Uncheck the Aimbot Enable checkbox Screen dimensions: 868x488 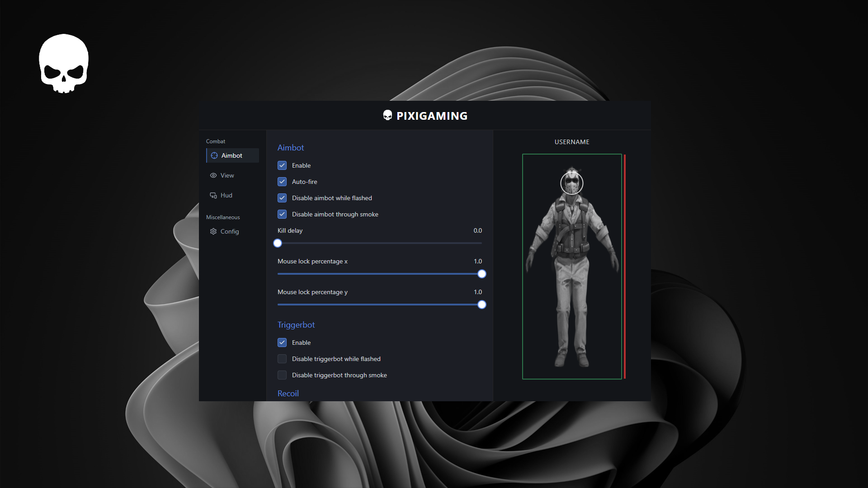282,165
